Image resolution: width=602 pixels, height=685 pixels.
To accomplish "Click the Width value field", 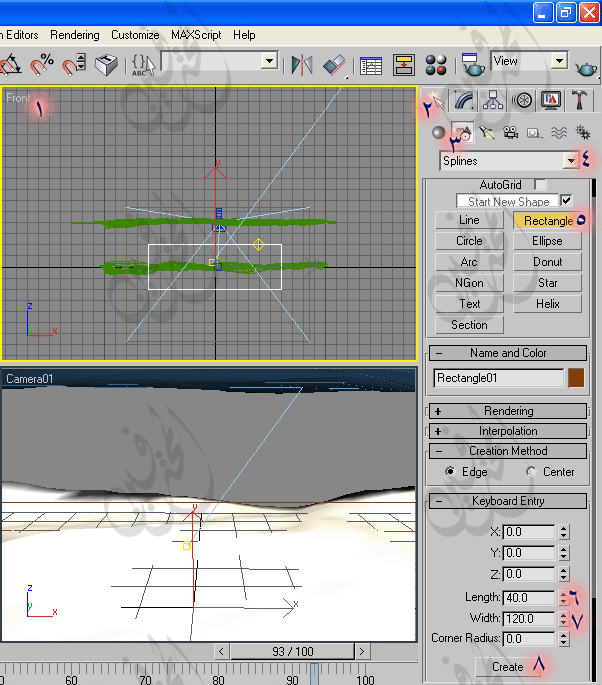I will coord(529,619).
